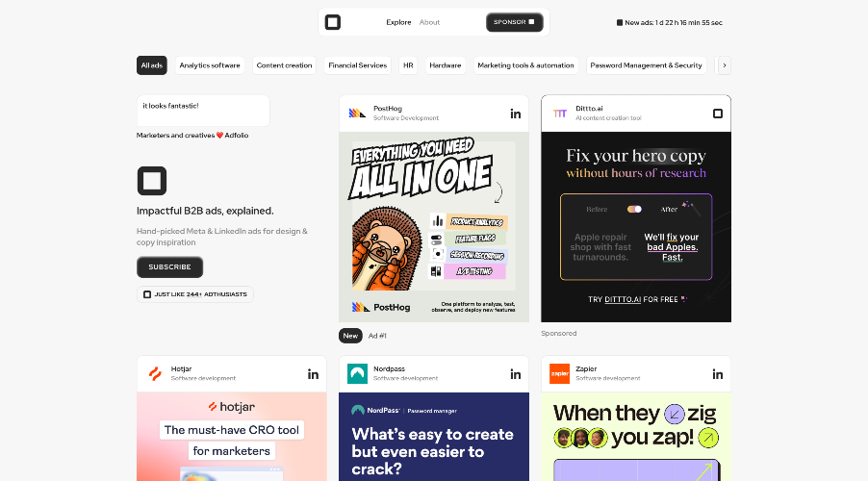
Task: Click the Nordpass company name text
Action: click(x=389, y=368)
